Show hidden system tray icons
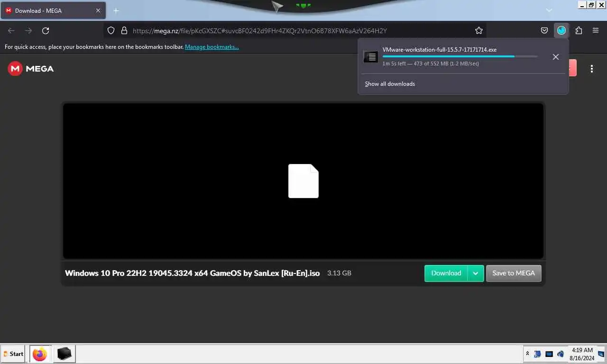Image resolution: width=607 pixels, height=364 pixels. click(527, 354)
